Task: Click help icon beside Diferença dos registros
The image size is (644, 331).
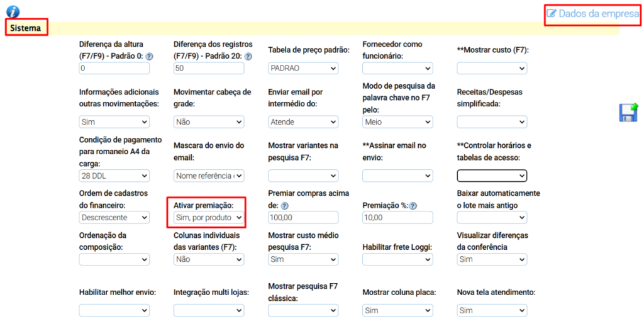Action: 248,57
